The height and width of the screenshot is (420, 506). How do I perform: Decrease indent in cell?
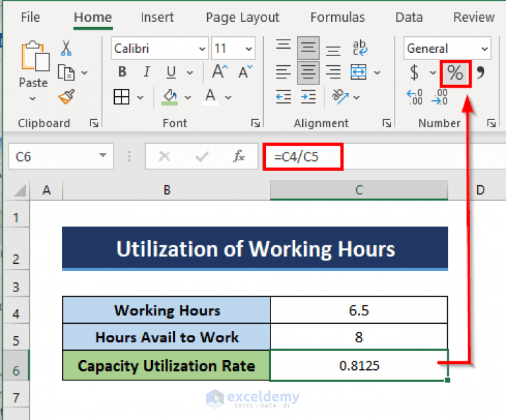283,97
